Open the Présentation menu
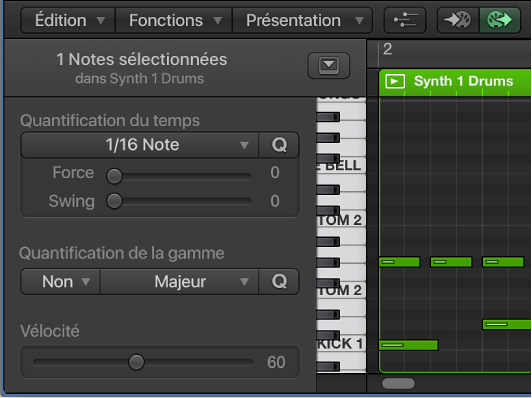This screenshot has height=398, width=532. [303, 20]
